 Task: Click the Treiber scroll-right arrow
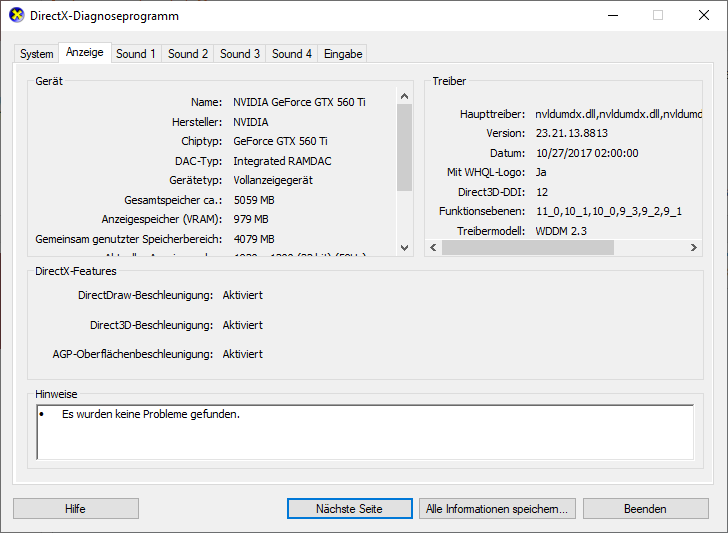[x=694, y=247]
